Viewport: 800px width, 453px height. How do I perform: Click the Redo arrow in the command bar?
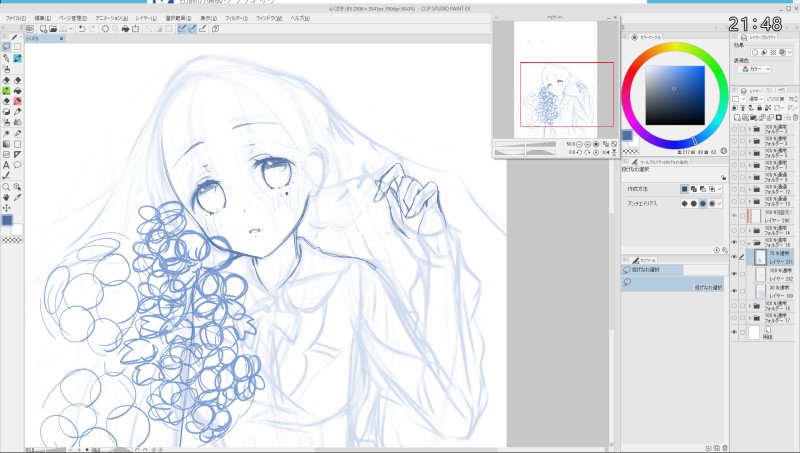point(92,29)
